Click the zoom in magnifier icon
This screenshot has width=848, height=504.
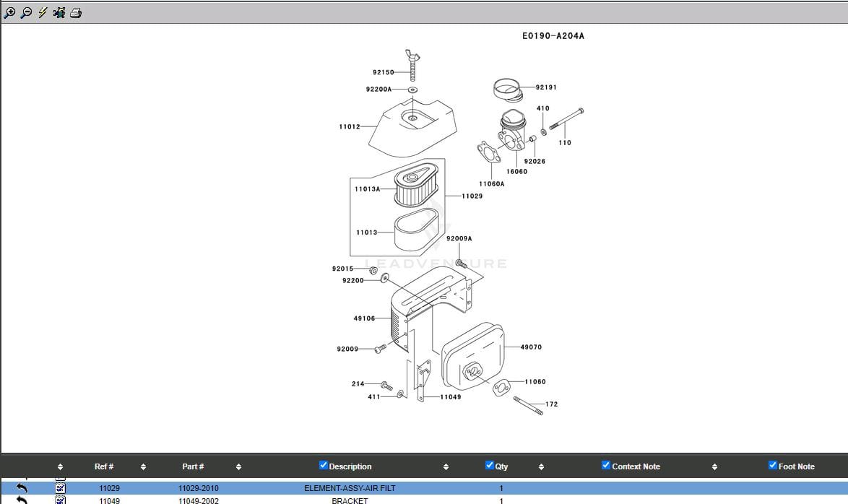click(x=10, y=12)
